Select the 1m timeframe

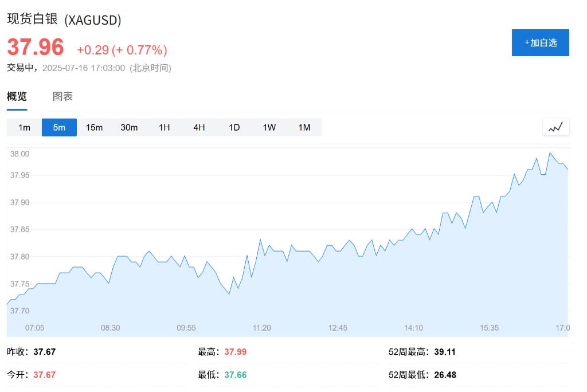[x=24, y=127]
